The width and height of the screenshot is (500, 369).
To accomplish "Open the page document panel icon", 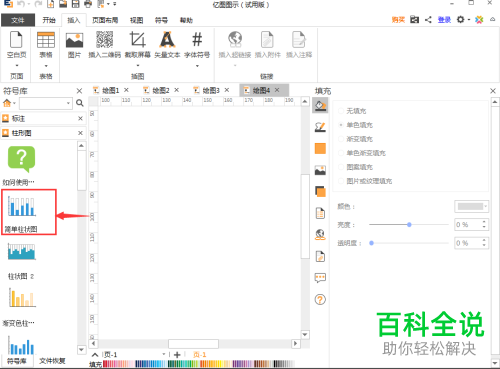I will pos(320,213).
